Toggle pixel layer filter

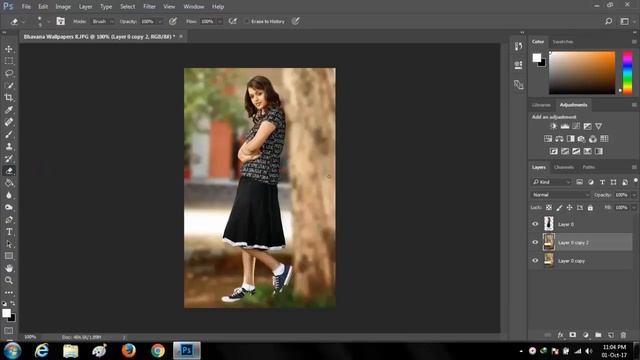pos(579,182)
